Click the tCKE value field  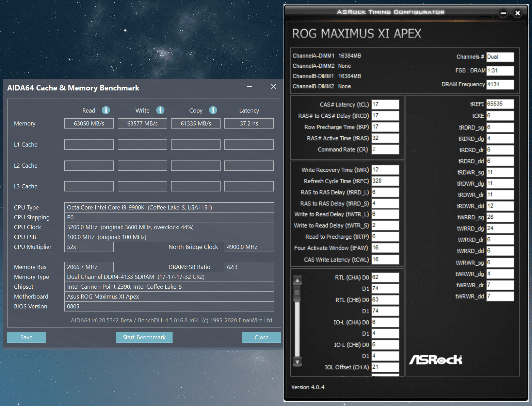pyautogui.click(x=500, y=116)
